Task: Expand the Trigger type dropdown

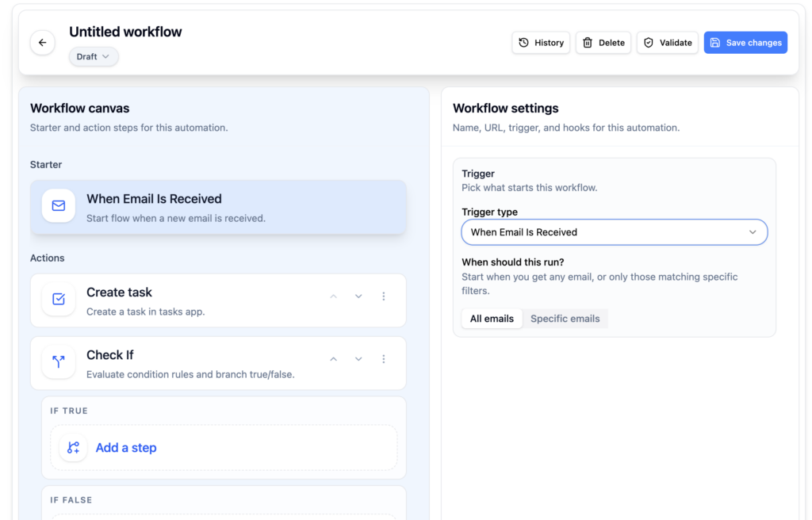Action: click(614, 232)
